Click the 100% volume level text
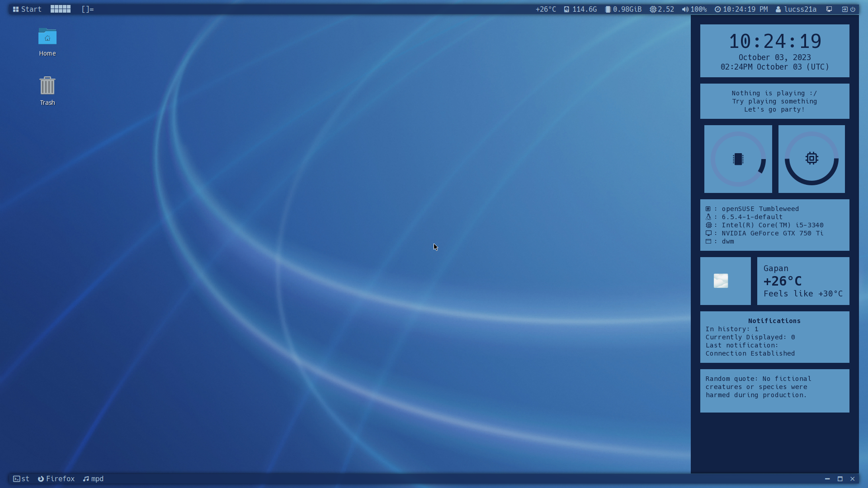The height and width of the screenshot is (488, 868). pyautogui.click(x=698, y=9)
